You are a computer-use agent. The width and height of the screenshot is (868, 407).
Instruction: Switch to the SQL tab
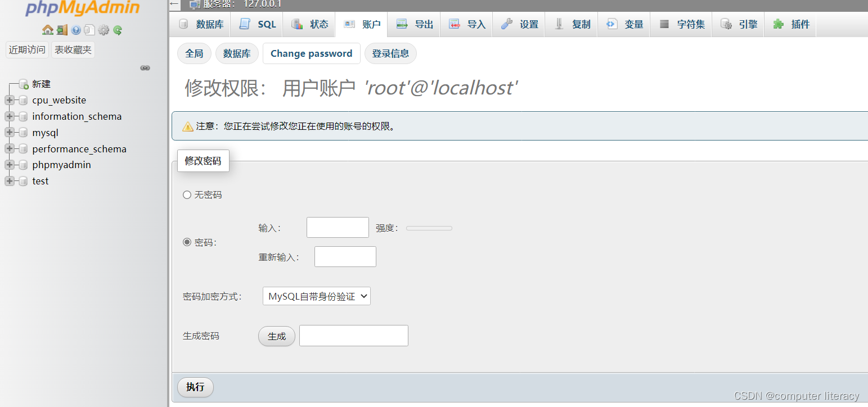258,24
